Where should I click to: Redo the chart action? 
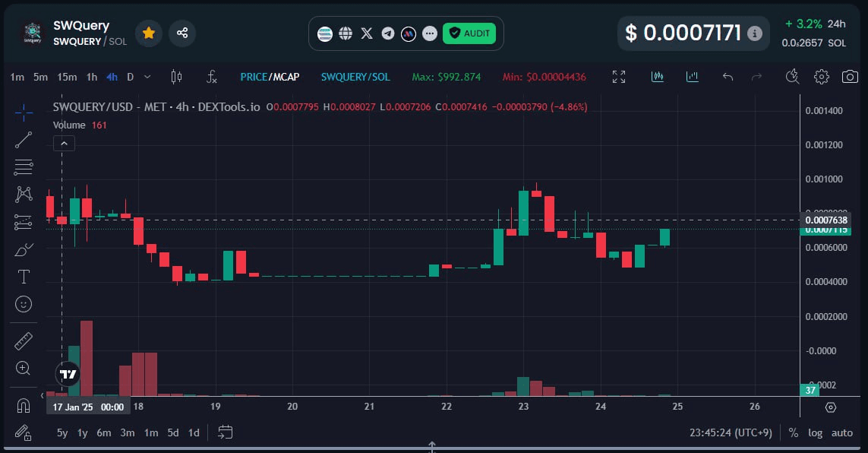[x=756, y=77]
